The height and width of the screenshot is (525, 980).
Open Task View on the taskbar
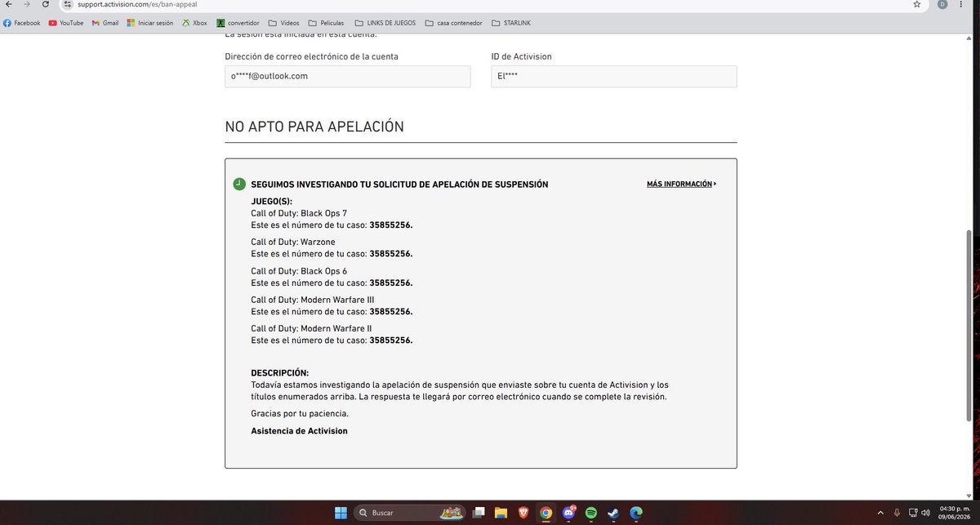point(479,513)
